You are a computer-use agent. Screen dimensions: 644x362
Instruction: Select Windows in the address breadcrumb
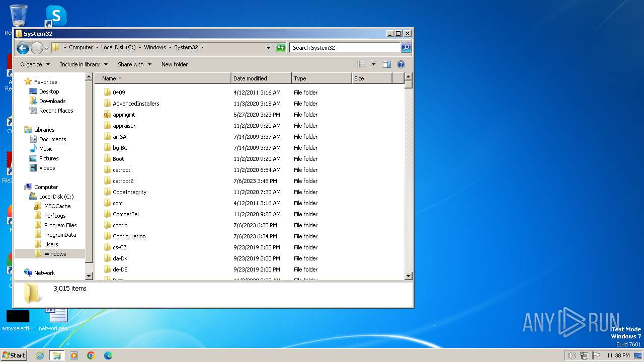tap(155, 47)
